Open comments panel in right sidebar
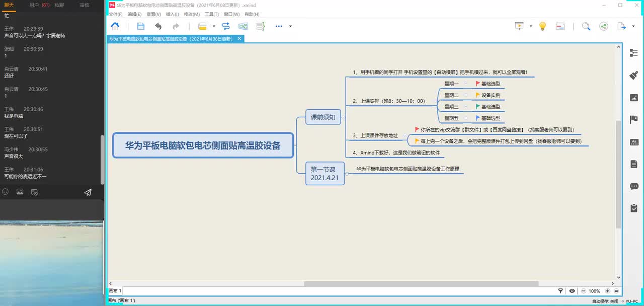 pos(634,186)
